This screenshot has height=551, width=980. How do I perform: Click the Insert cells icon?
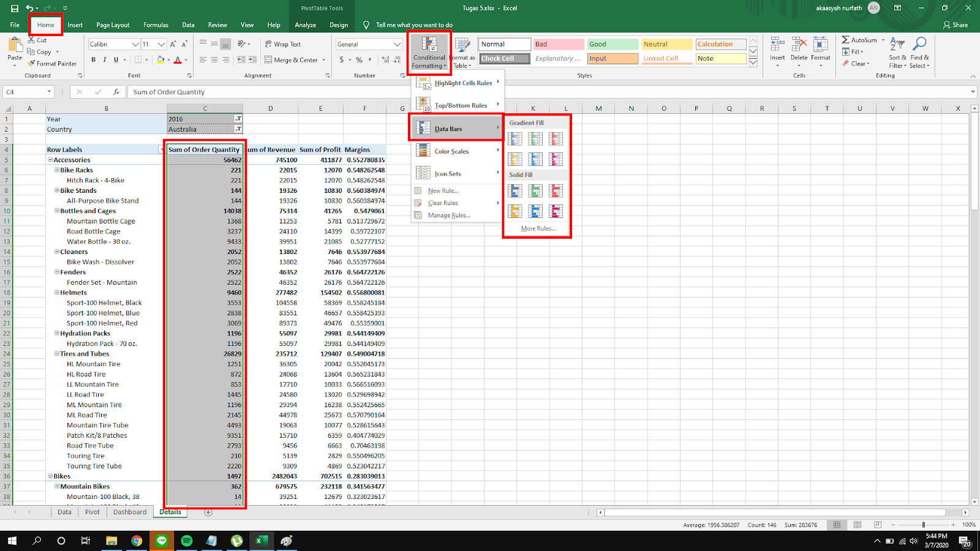tap(777, 45)
